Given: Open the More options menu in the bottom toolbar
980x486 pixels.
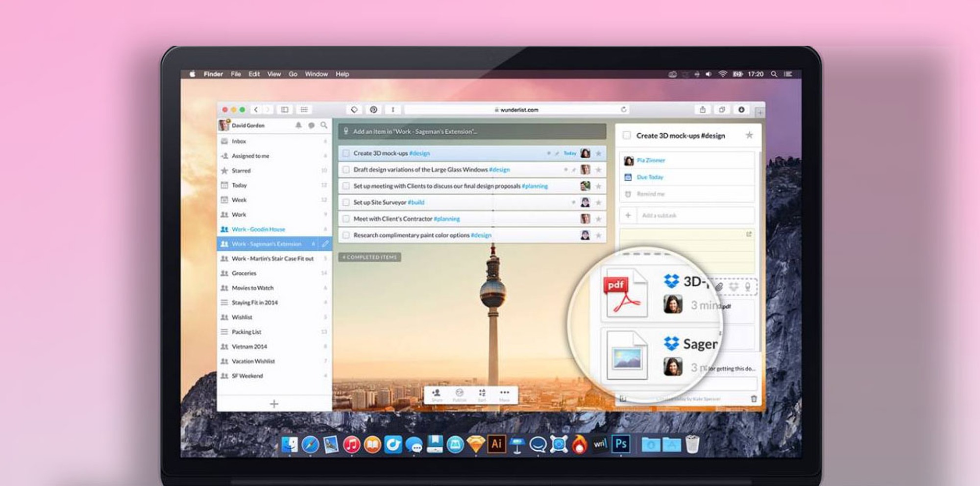Looking at the screenshot, I should pos(504,394).
